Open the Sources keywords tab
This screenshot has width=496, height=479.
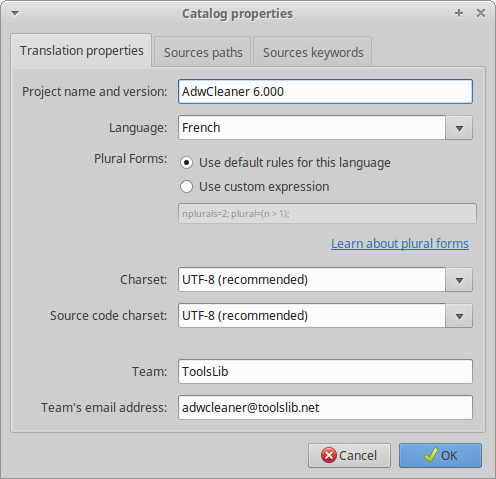tap(313, 52)
